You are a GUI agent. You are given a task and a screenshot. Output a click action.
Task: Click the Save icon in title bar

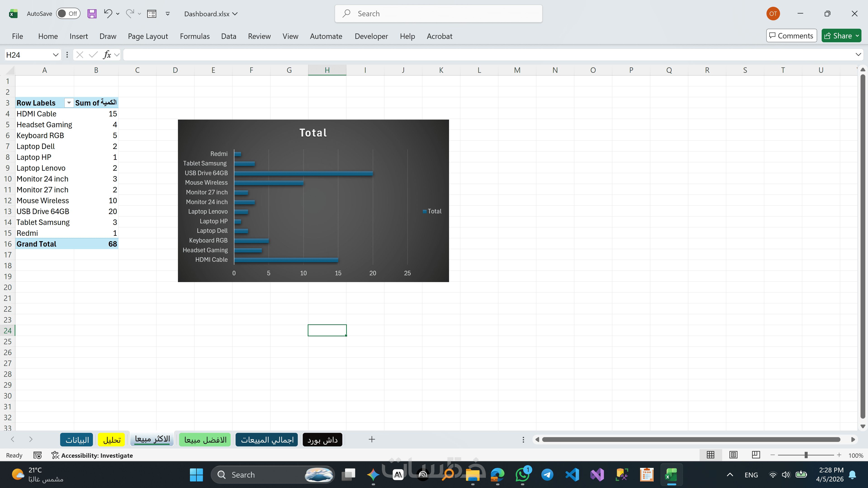click(x=92, y=14)
